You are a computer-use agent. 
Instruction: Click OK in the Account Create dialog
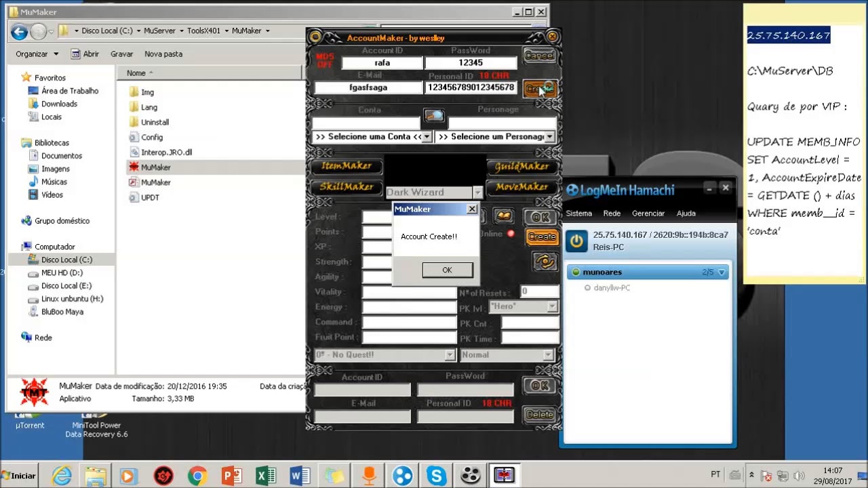click(447, 270)
